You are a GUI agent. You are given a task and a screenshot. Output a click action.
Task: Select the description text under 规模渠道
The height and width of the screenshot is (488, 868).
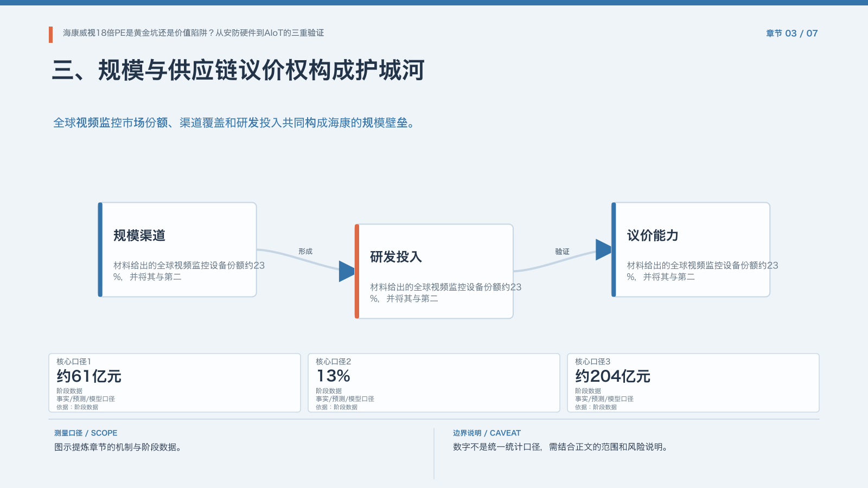click(x=189, y=271)
